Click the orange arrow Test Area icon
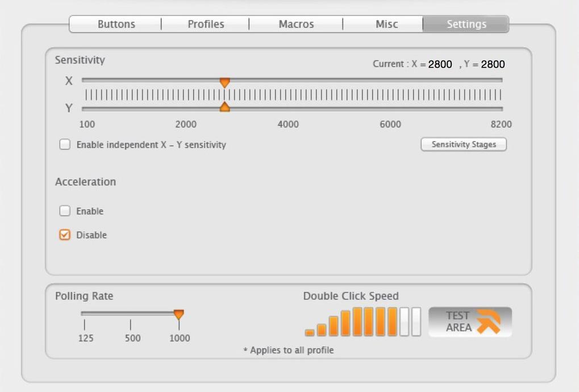579x392 pixels. pyautogui.click(x=488, y=322)
